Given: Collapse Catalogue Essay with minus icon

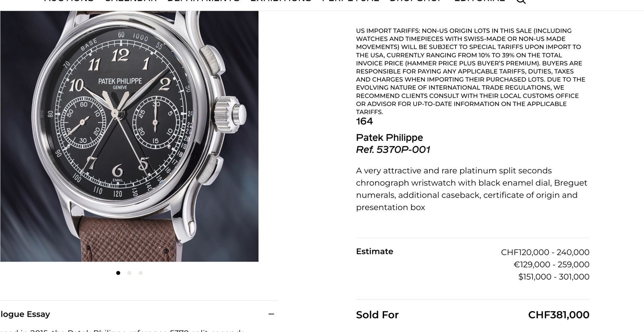Looking at the screenshot, I should pos(271,314).
